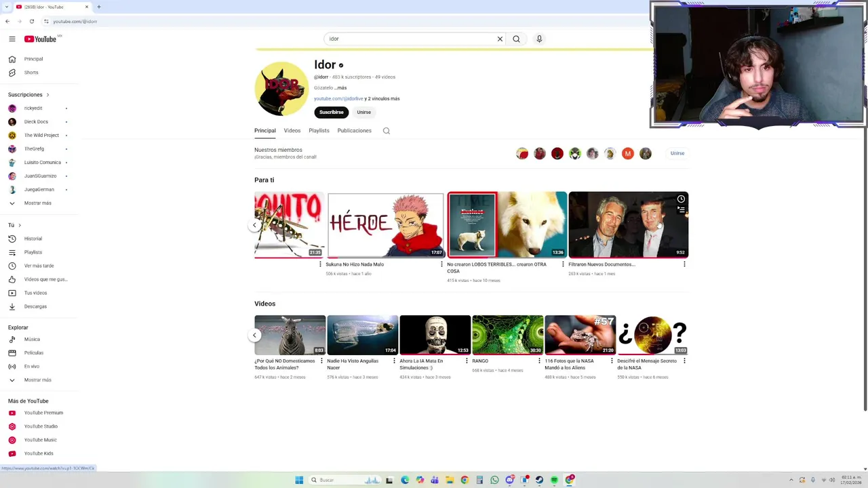This screenshot has width=868, height=488.
Task: Open options menu for Filtraron Nuevos Documentos
Action: click(x=684, y=264)
